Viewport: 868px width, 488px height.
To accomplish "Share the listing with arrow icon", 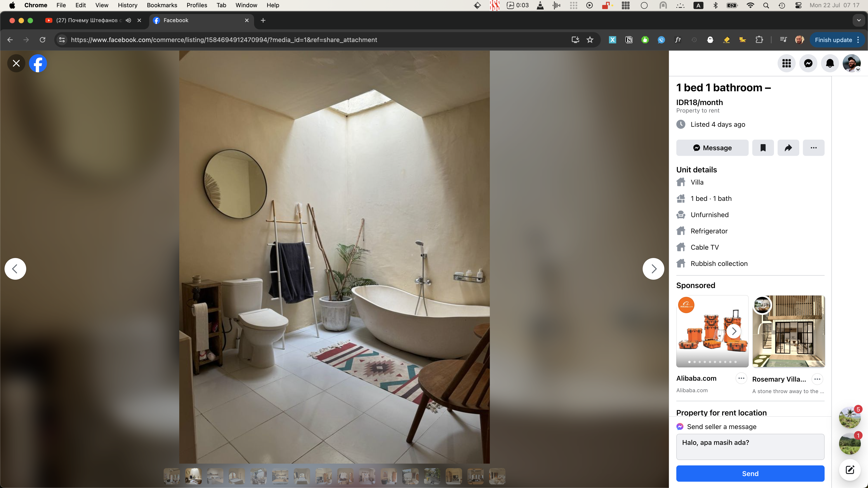I will pos(788,148).
